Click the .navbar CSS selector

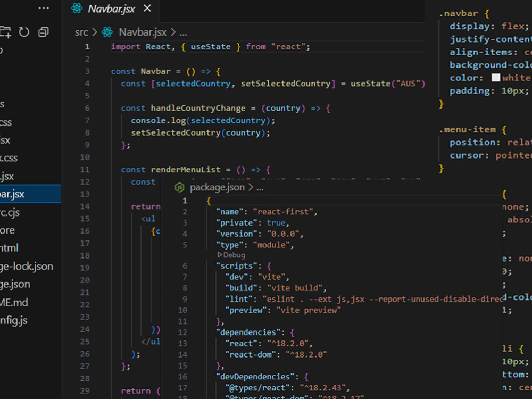(459, 14)
